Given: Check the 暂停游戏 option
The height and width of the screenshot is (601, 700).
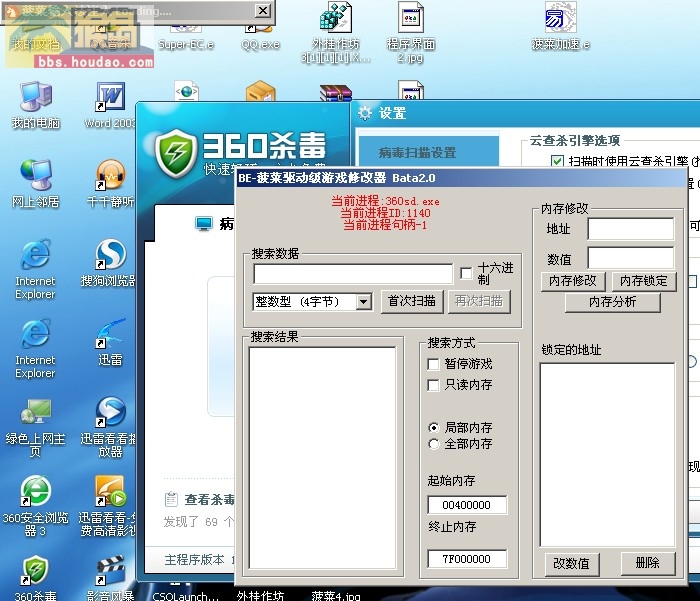Looking at the screenshot, I should click(x=433, y=364).
